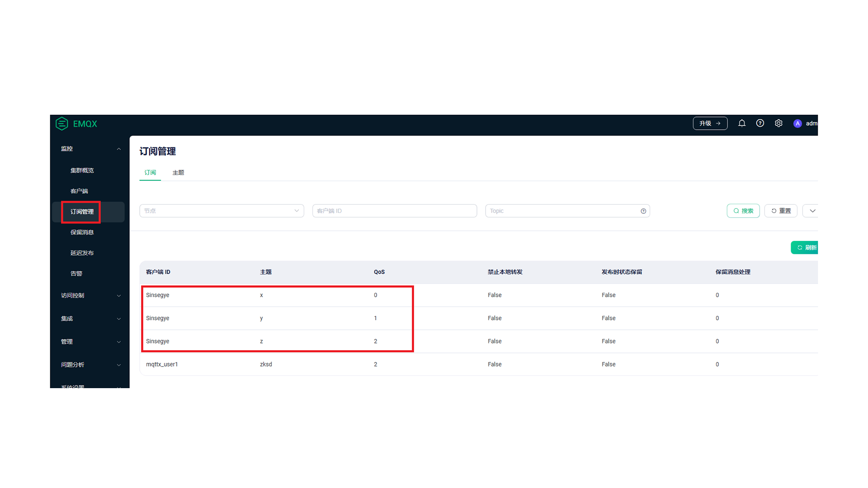868x488 pixels.
Task: Focus the 客户端 ID input field
Action: click(x=395, y=211)
